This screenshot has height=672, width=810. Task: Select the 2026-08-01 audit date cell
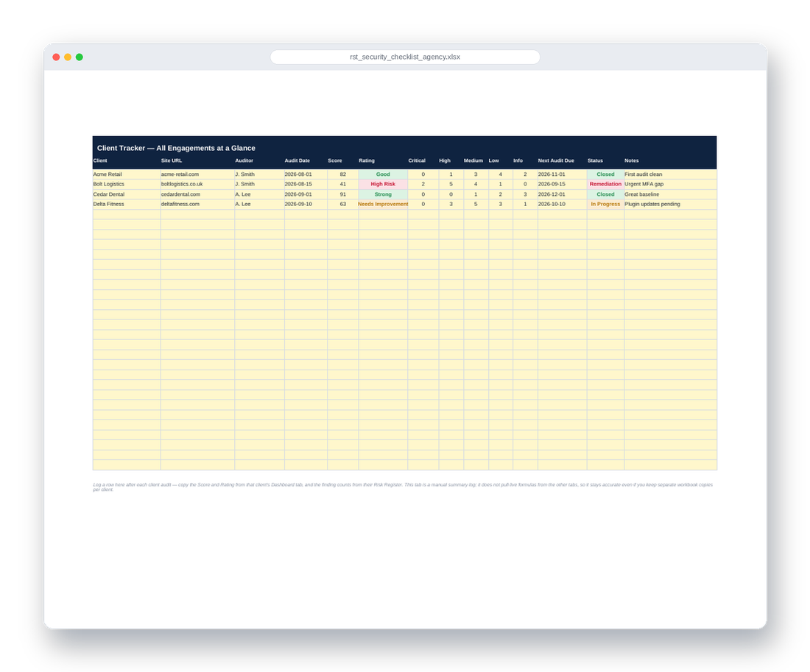click(x=306, y=174)
